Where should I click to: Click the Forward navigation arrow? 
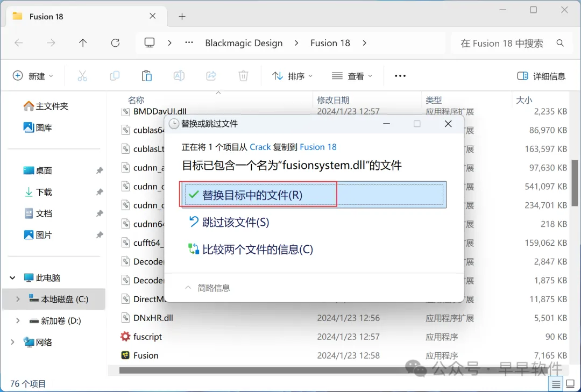pos(51,43)
